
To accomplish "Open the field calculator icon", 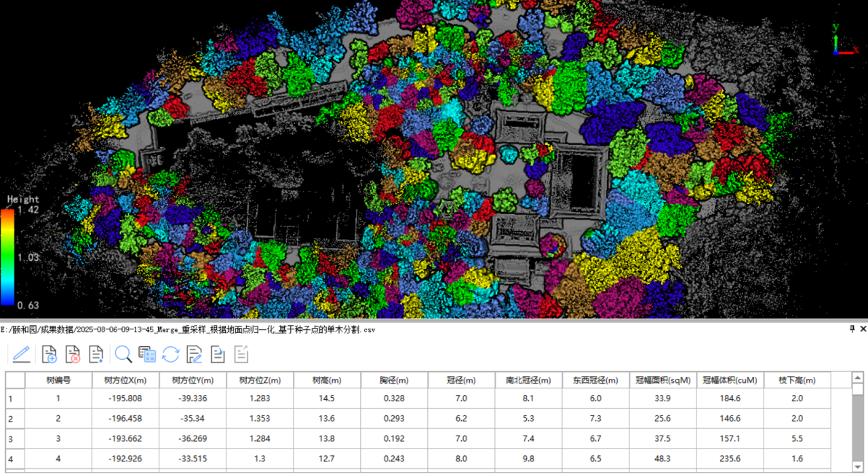I will (x=147, y=354).
